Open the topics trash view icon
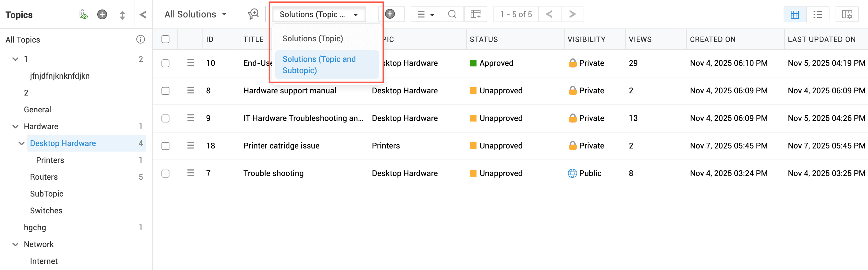868x270 pixels. [x=83, y=14]
